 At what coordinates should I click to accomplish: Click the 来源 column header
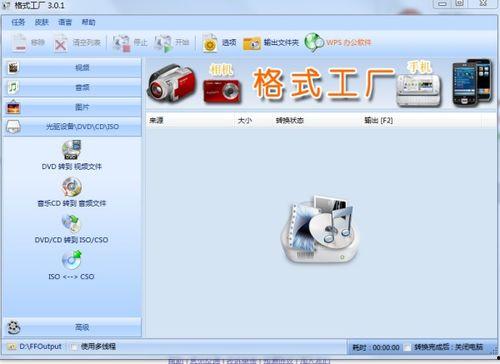(190, 120)
